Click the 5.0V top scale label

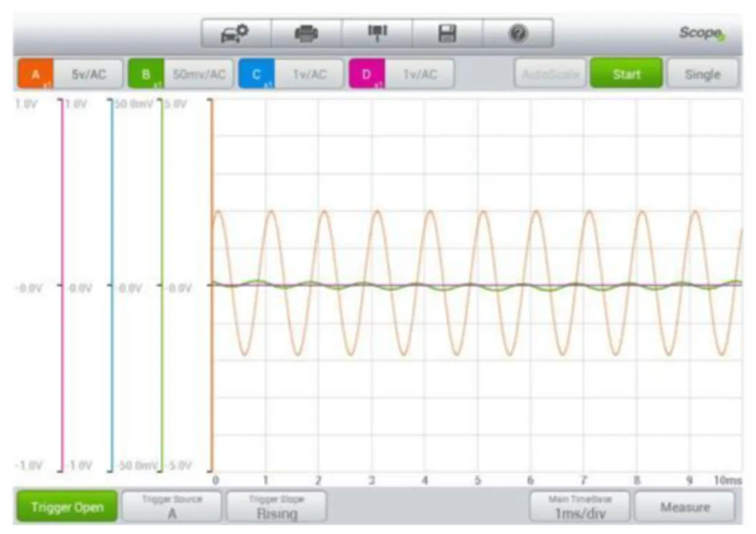coord(176,104)
